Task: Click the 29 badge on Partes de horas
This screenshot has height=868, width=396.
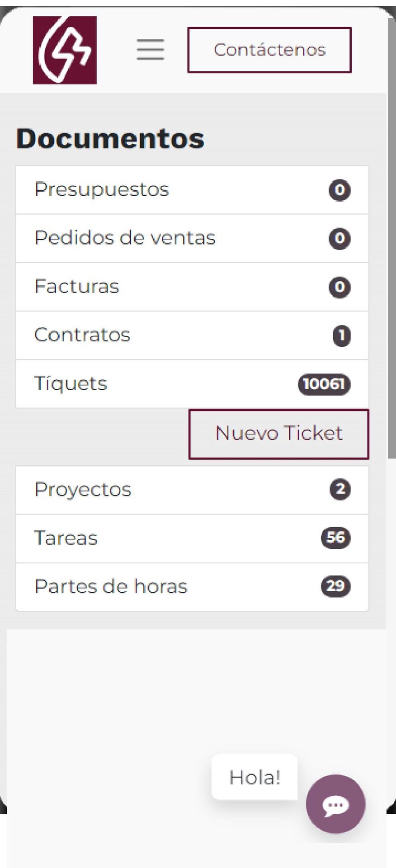Action: coord(335,586)
